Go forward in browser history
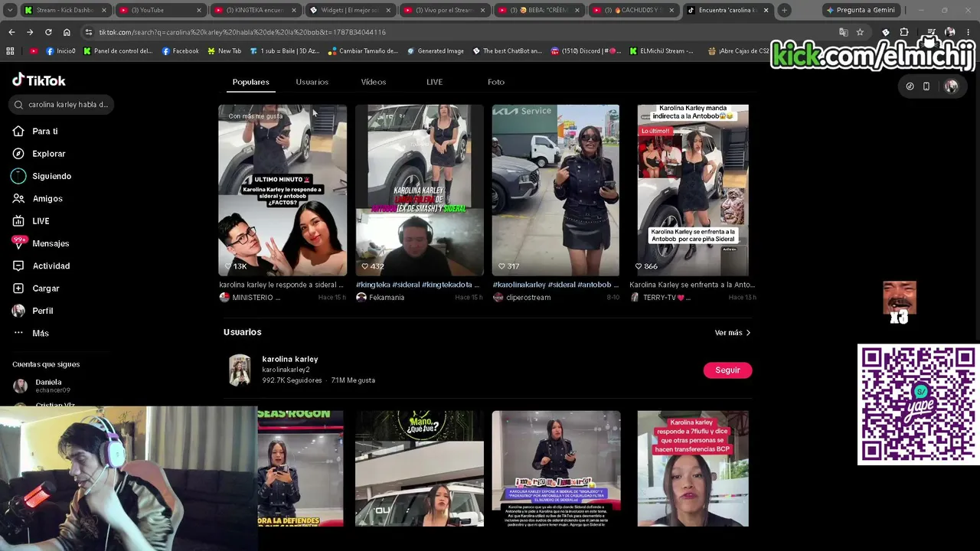 (x=30, y=32)
